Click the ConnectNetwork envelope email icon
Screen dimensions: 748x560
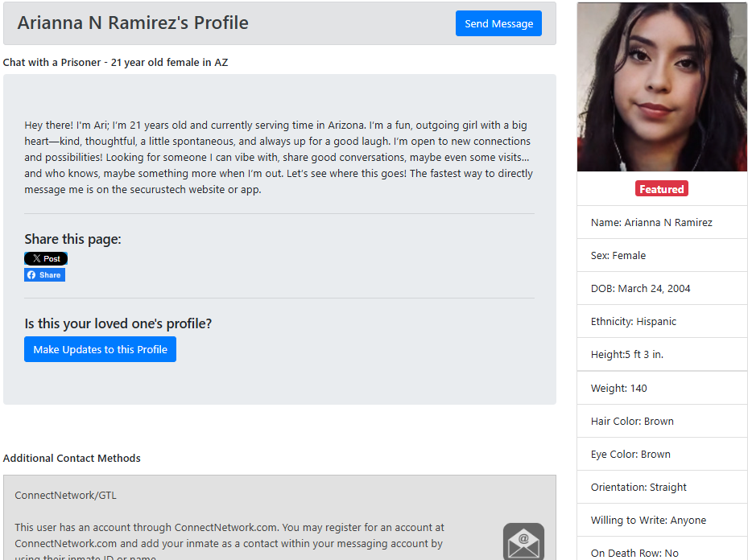click(523, 541)
